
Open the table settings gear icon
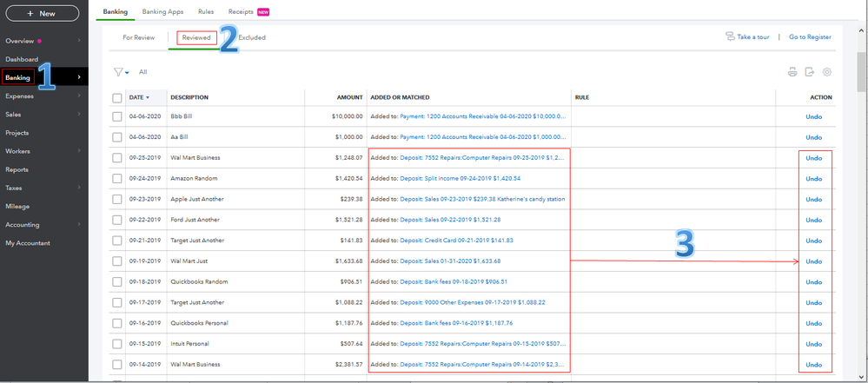pyautogui.click(x=827, y=72)
